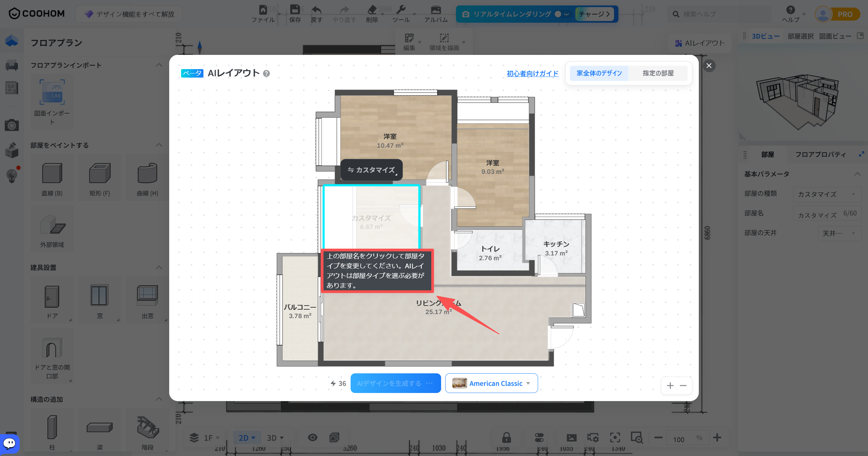Switch to the 3Dビュー tab
This screenshot has height=456, width=868.
766,36
